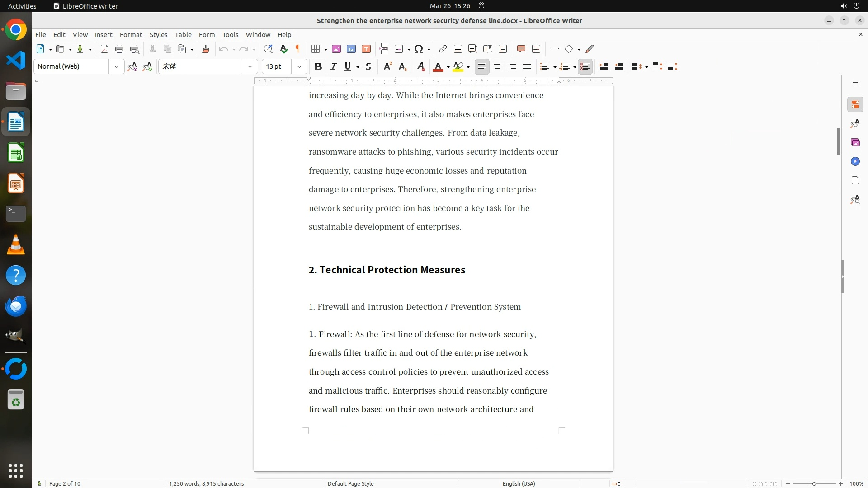Open sidebar Navigator panel
The height and width of the screenshot is (488, 868).
click(855, 162)
